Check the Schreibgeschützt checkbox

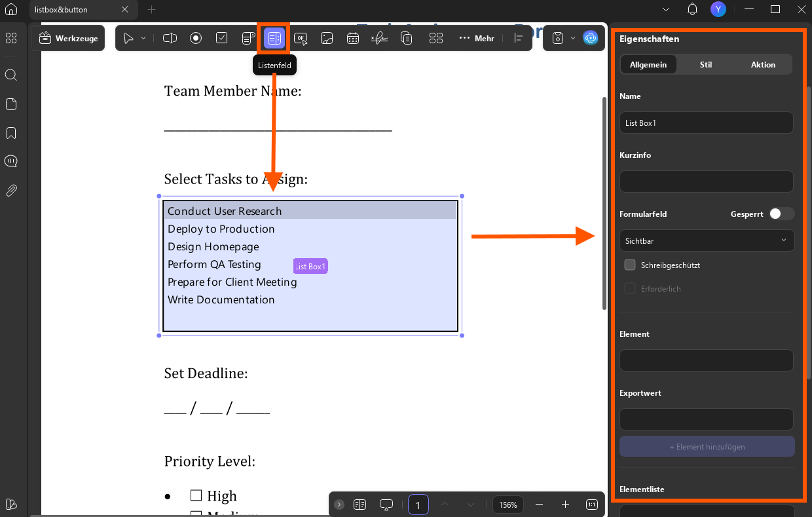click(x=630, y=265)
